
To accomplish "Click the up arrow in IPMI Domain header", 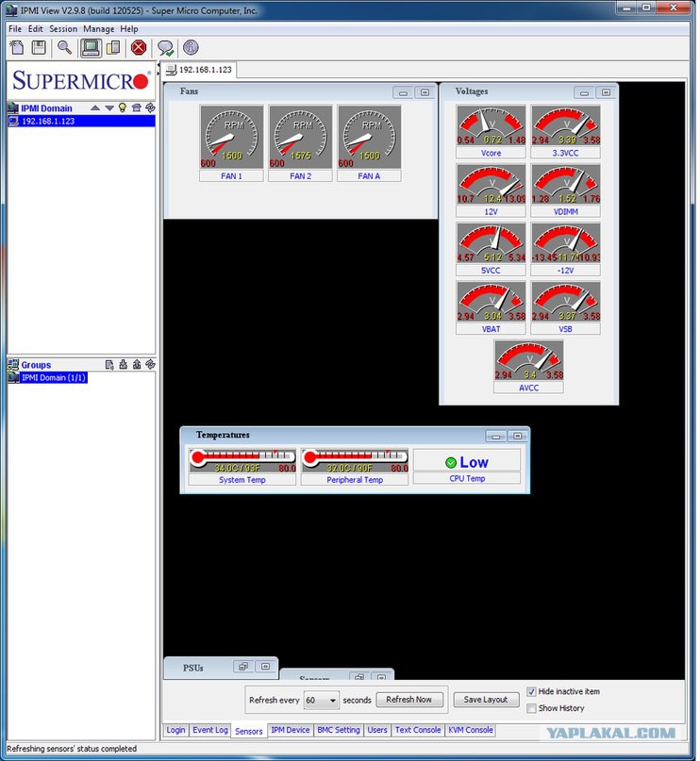I will pyautogui.click(x=95, y=108).
